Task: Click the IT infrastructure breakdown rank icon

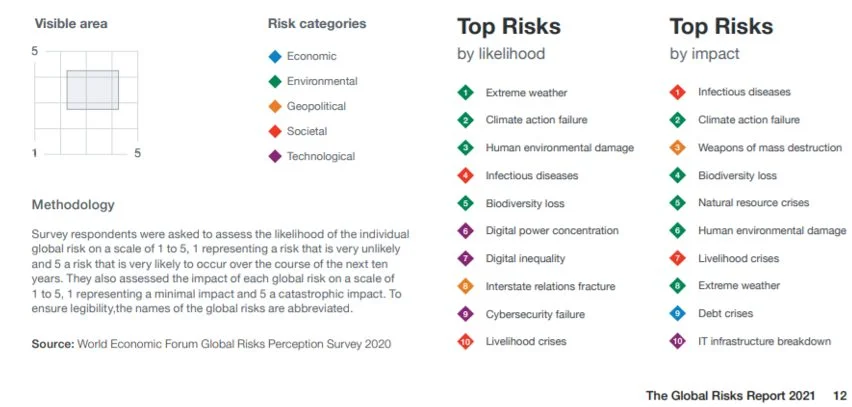Action: click(677, 341)
